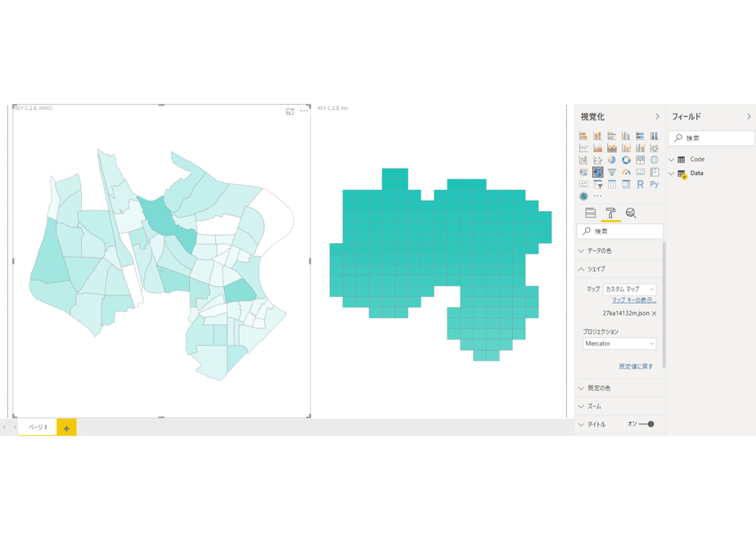Click the previous page arrow at bottom left
The image size is (756, 540).
[4, 427]
